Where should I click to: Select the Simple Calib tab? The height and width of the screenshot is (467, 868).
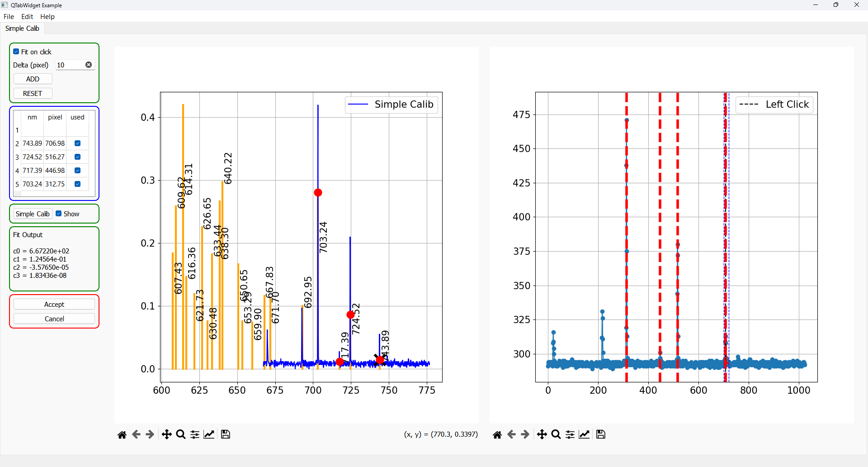point(22,29)
